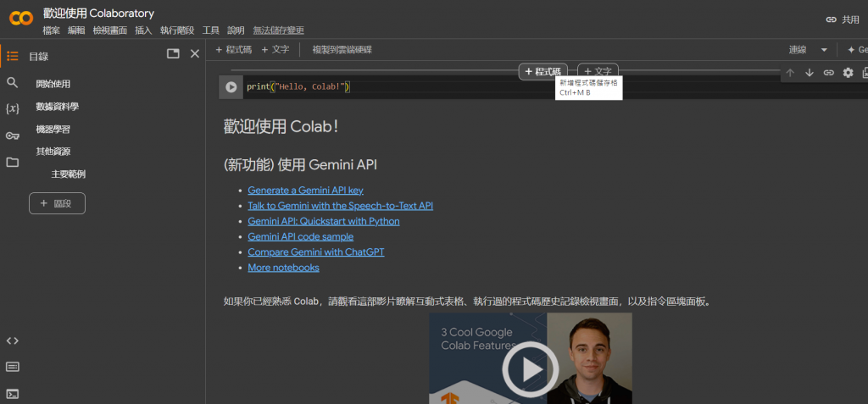The width and height of the screenshot is (868, 404).
Task: Open Gemini API: Quickstart with Python link
Action: [324, 221]
